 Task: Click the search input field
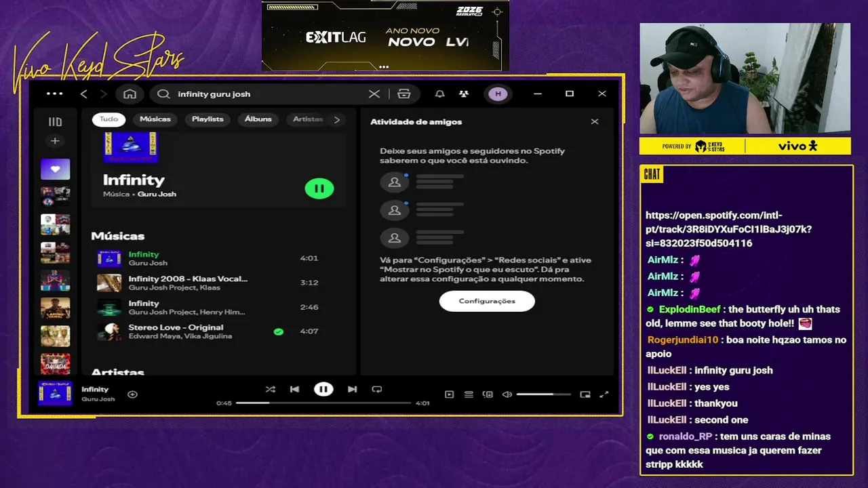(271, 94)
